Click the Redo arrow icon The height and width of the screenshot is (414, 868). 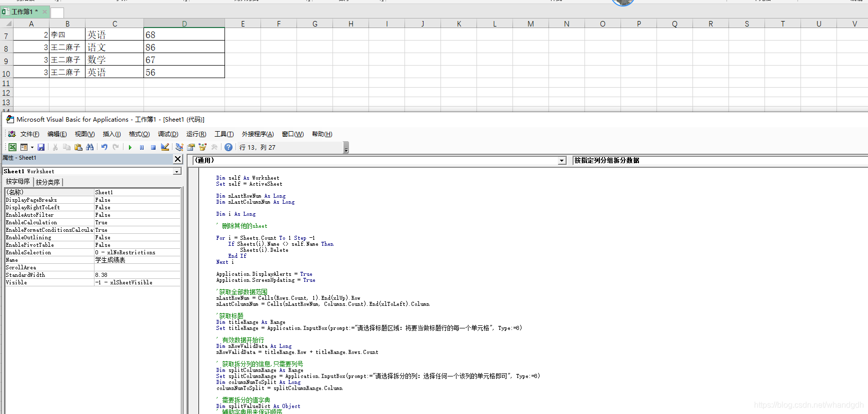[115, 147]
